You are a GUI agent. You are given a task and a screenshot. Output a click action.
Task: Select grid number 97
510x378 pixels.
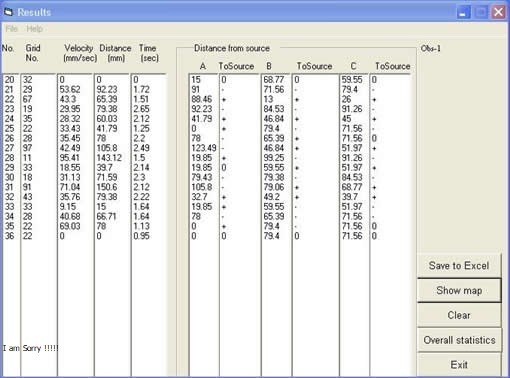tap(28, 148)
